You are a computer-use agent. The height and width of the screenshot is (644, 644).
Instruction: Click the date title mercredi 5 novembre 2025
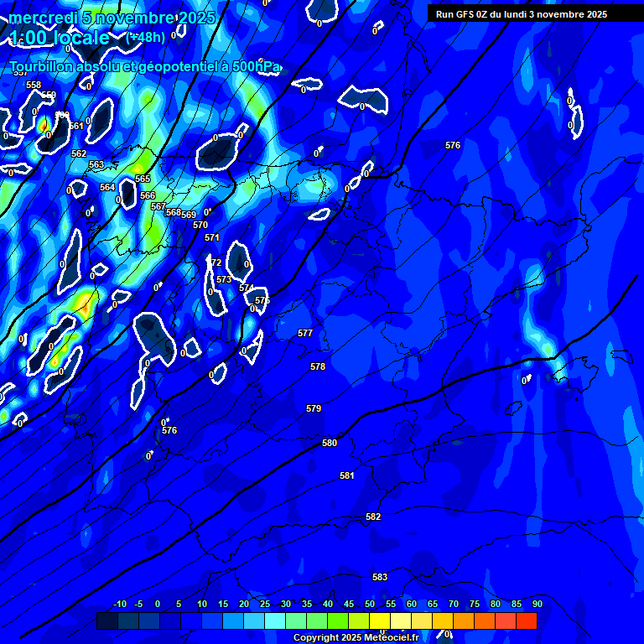pos(112,18)
